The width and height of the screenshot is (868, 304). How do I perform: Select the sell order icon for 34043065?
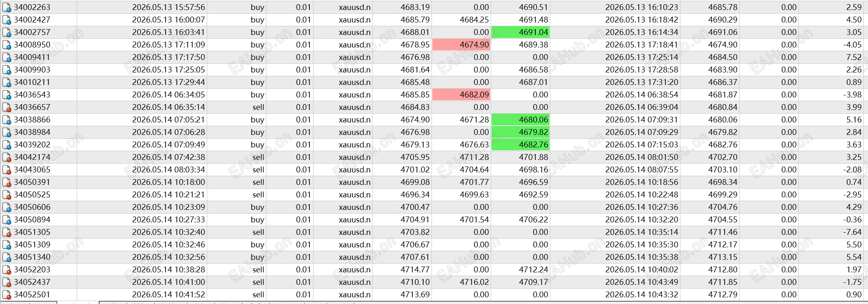coord(7,170)
